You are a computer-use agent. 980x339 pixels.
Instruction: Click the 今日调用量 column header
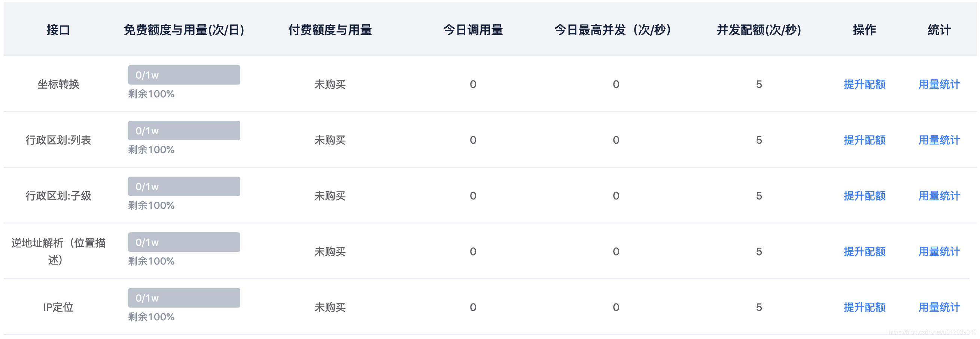click(x=473, y=30)
